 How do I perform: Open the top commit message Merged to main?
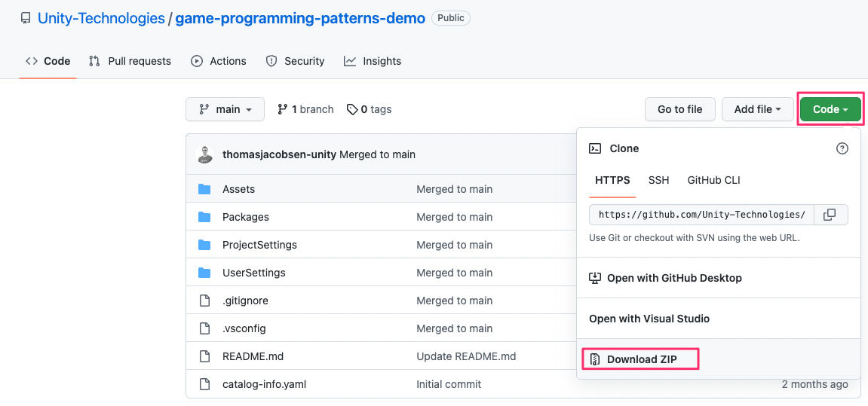(x=378, y=155)
